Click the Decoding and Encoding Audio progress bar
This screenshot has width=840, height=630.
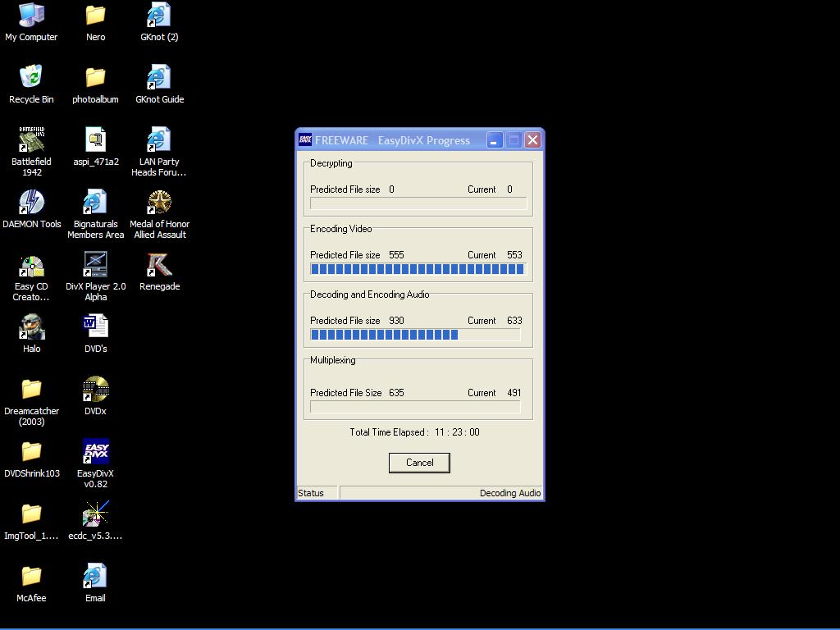[x=415, y=335]
